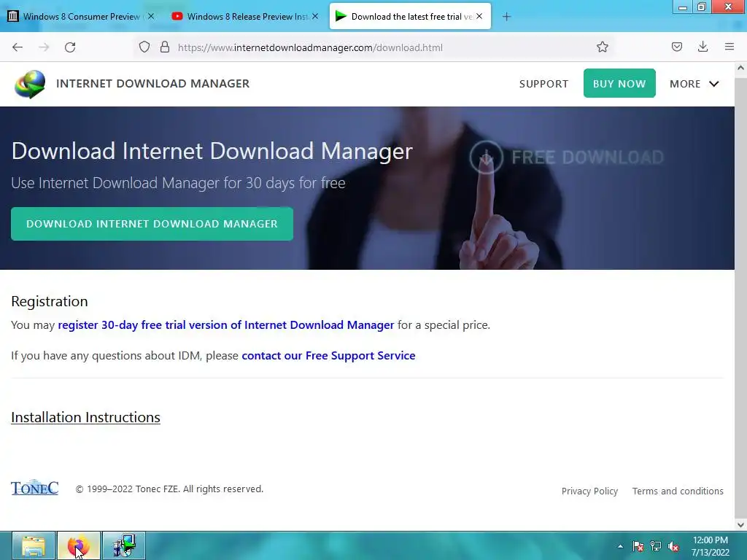Bookmark this page with the star icon

[x=602, y=47]
